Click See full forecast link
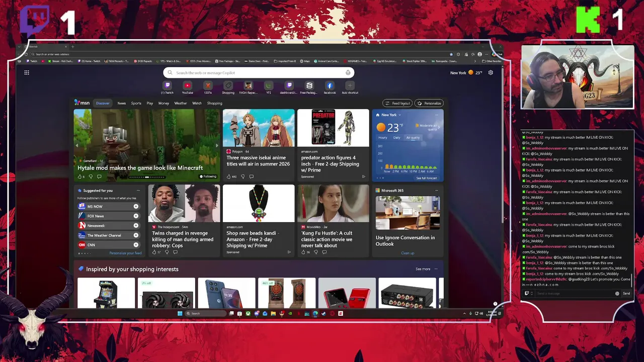 point(427,178)
